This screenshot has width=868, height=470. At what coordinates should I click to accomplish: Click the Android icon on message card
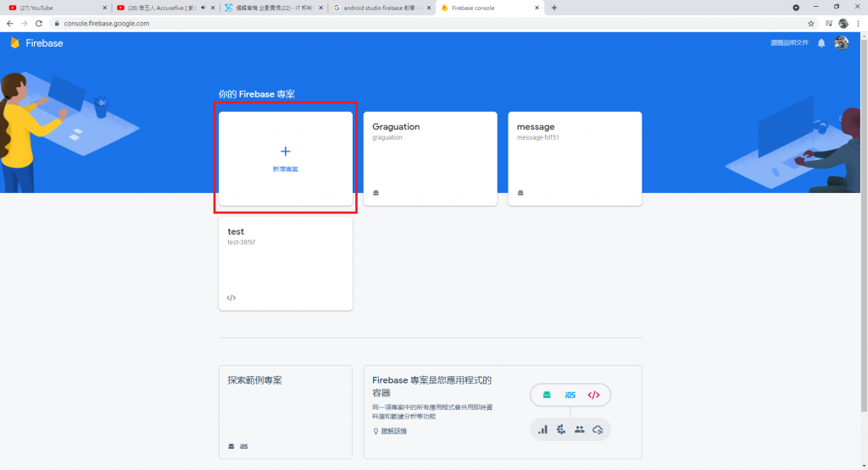coord(520,193)
